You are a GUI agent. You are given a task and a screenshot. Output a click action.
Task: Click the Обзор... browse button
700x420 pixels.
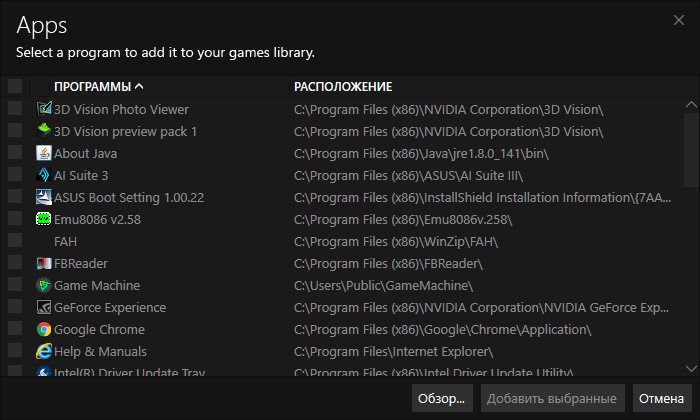[x=442, y=398]
